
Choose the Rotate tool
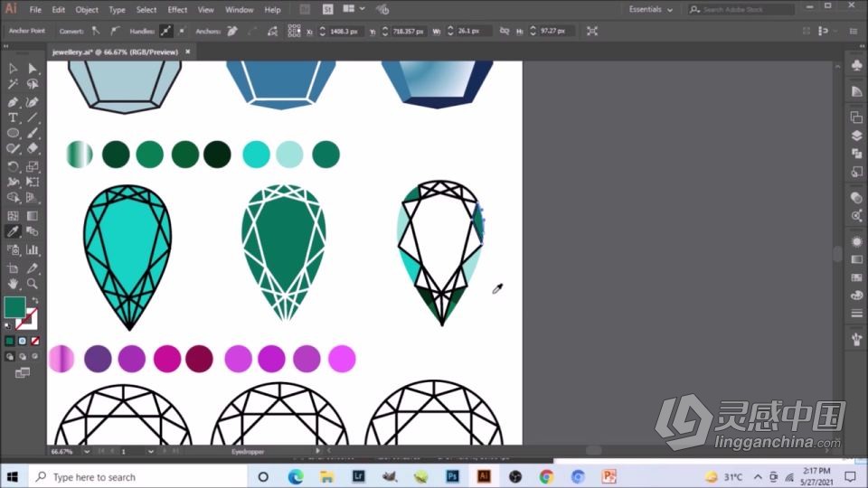point(13,166)
